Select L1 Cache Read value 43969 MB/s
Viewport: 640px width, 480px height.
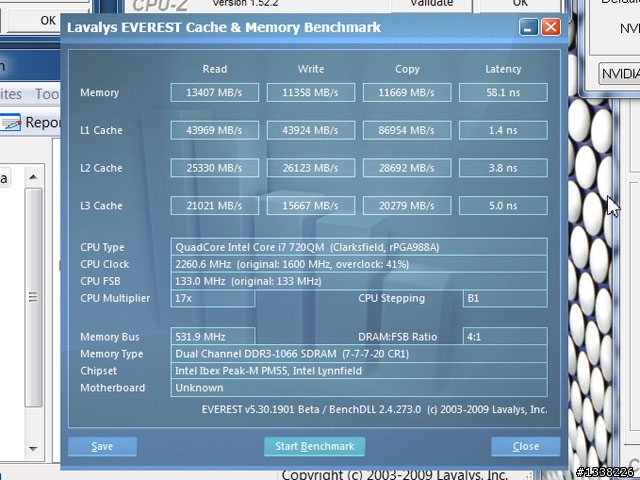click(214, 130)
